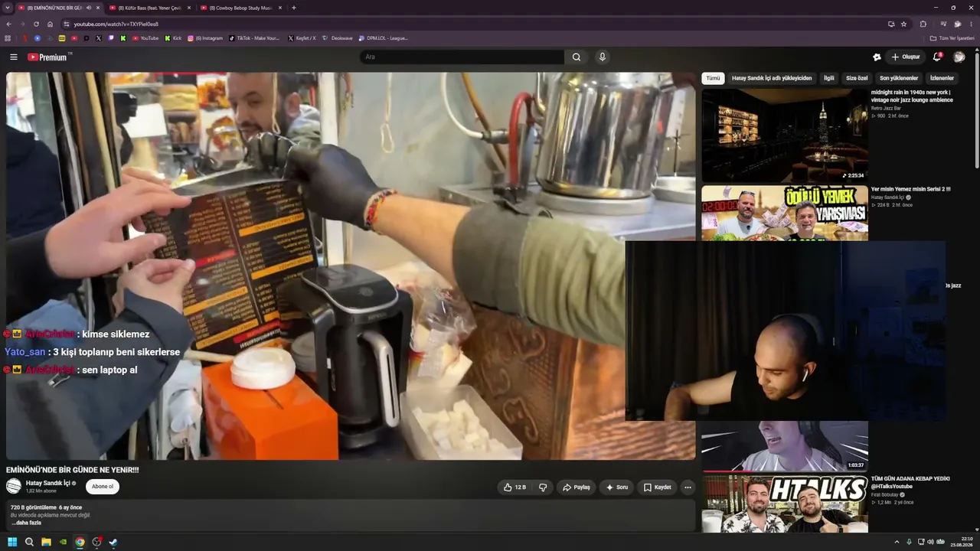The image size is (980, 551).
Task: Click the Kaydet save button
Action: 658,487
